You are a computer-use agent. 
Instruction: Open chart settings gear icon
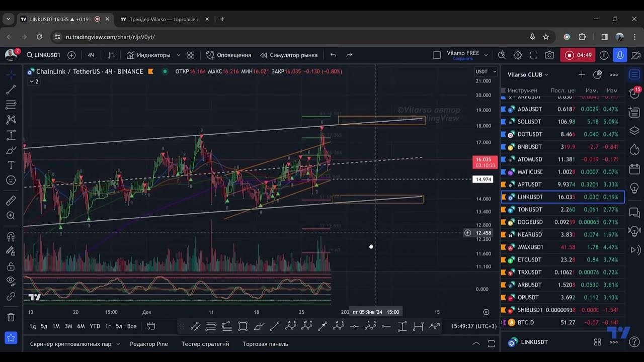tap(518, 55)
